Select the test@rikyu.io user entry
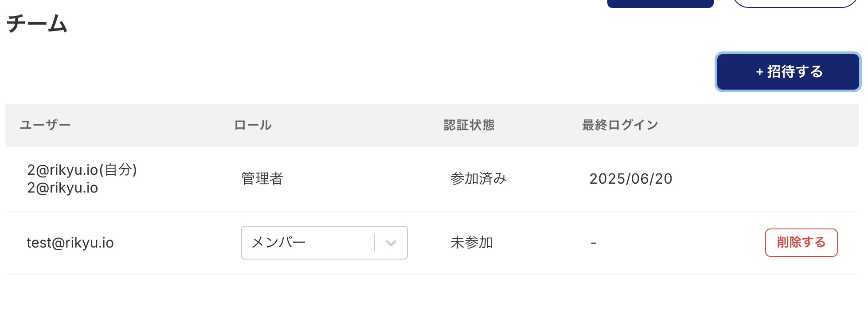This screenshot has width=868, height=315. tap(70, 243)
